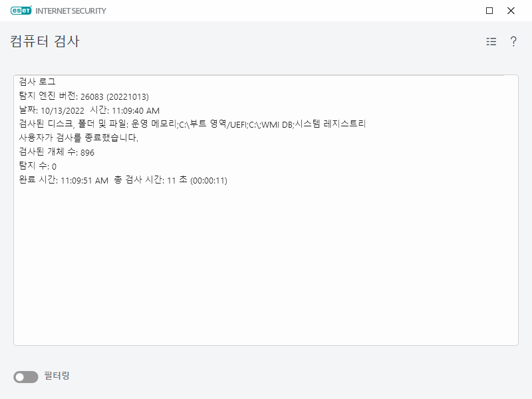
Task: Click the window title bar
Action: 266,10
